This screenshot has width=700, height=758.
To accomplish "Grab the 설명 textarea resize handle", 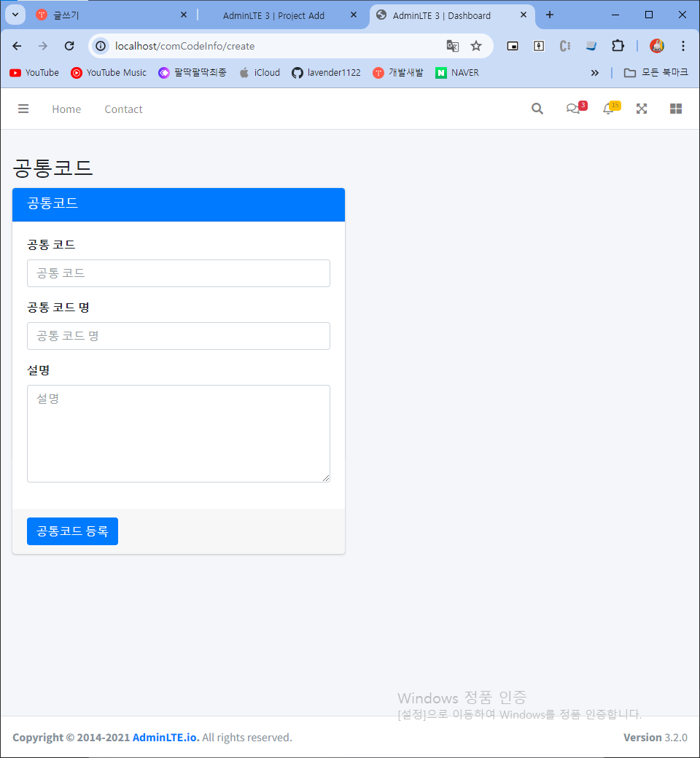I will (326, 478).
